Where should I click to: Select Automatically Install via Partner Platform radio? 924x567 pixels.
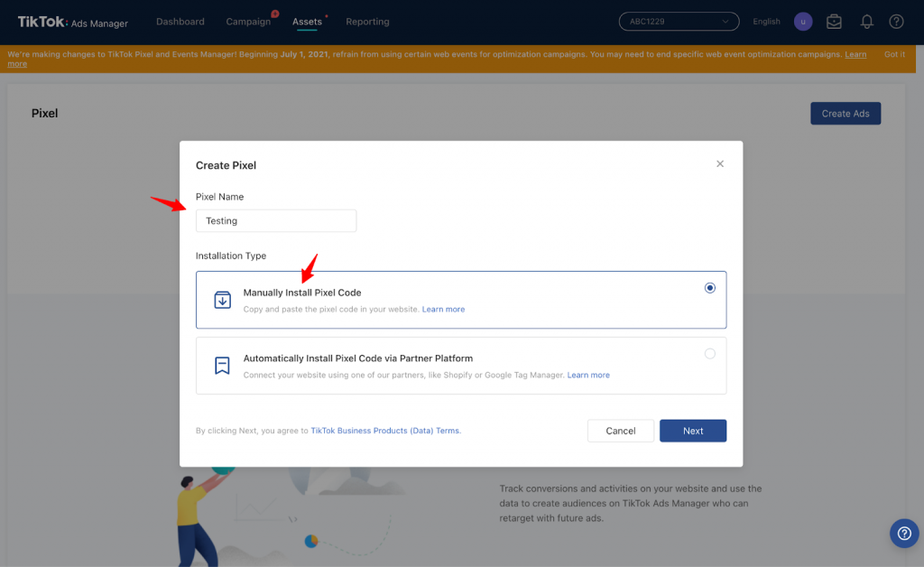click(x=709, y=354)
